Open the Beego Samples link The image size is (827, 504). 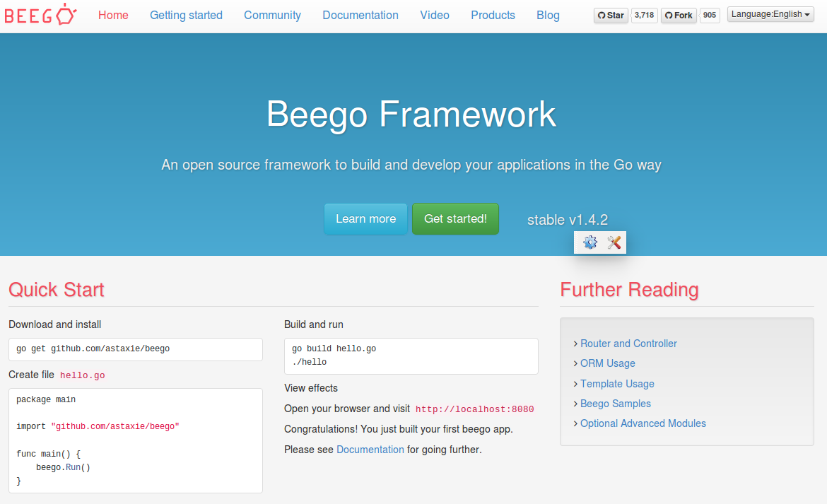616,404
